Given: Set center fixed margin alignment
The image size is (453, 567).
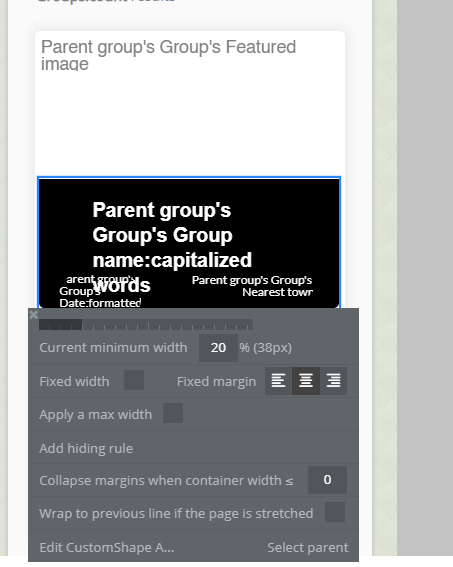Looking at the screenshot, I should pos(306,381).
